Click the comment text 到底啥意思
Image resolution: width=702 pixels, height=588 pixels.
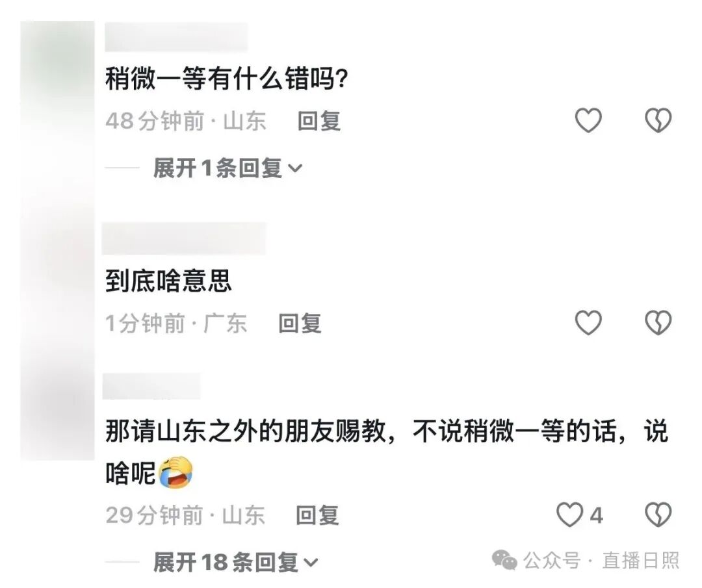click(x=168, y=281)
